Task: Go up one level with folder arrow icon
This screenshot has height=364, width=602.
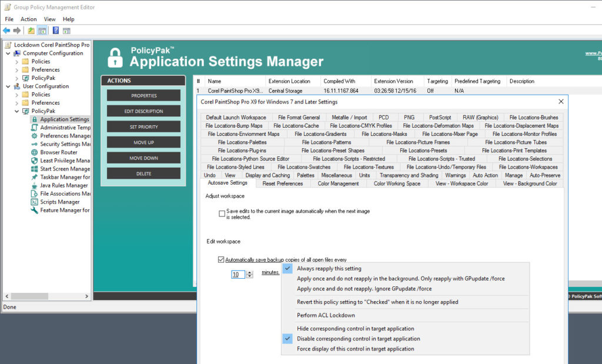Action: (31, 31)
